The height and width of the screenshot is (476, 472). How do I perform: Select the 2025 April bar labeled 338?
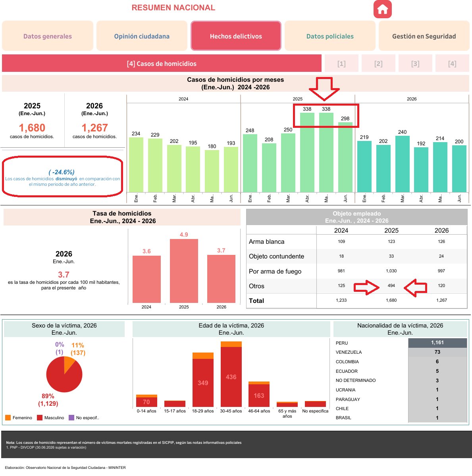[x=307, y=152]
